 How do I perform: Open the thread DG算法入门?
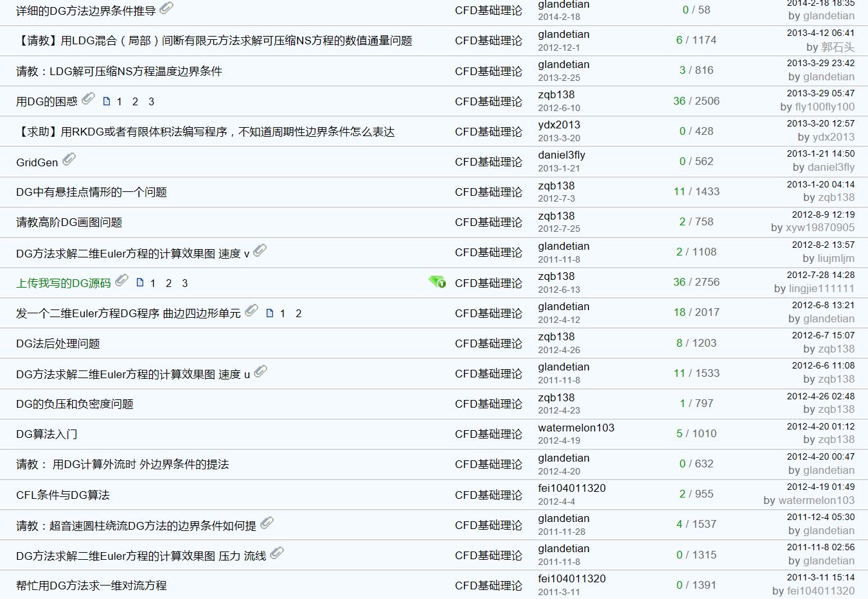(x=46, y=435)
